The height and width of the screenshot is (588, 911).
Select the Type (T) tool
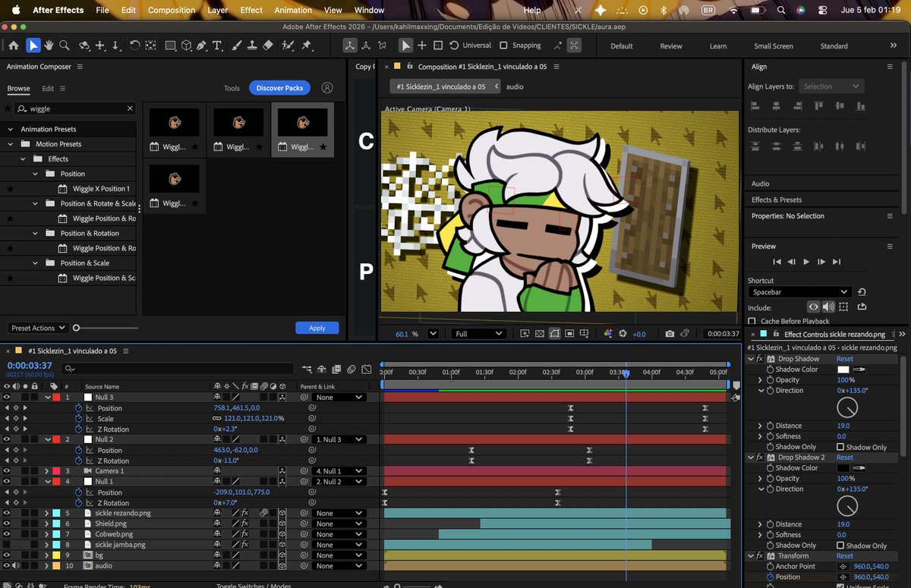[219, 46]
